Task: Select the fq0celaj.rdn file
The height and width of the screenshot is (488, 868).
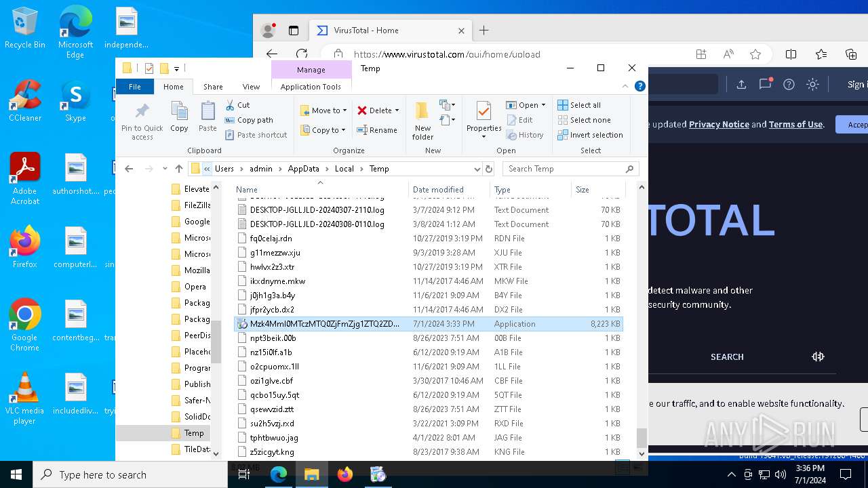Action: (428, 239)
